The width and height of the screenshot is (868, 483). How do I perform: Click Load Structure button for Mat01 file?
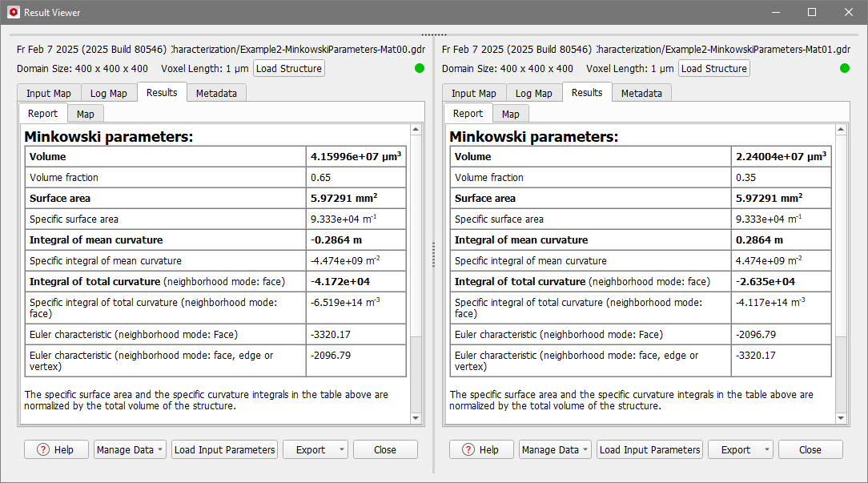714,69
